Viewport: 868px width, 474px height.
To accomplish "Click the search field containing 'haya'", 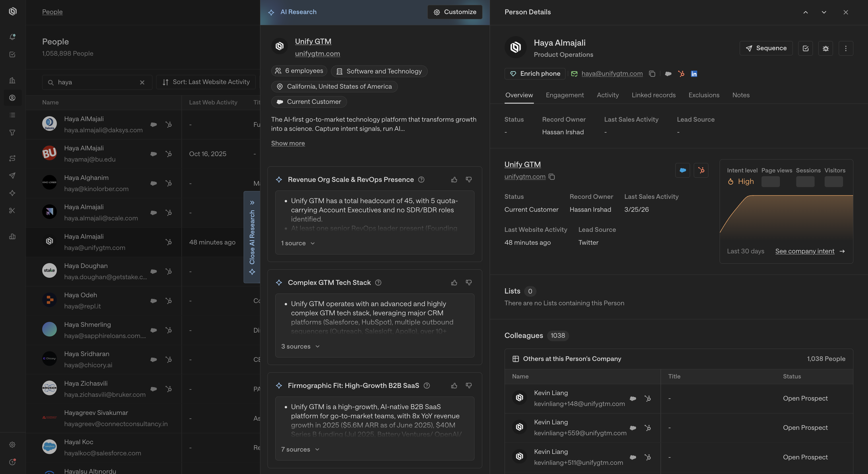I will (97, 82).
